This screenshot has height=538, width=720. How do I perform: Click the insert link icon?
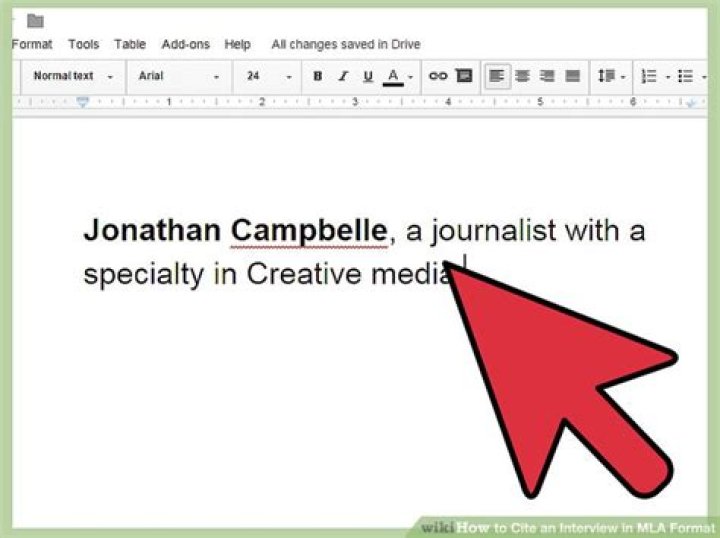pyautogui.click(x=438, y=76)
